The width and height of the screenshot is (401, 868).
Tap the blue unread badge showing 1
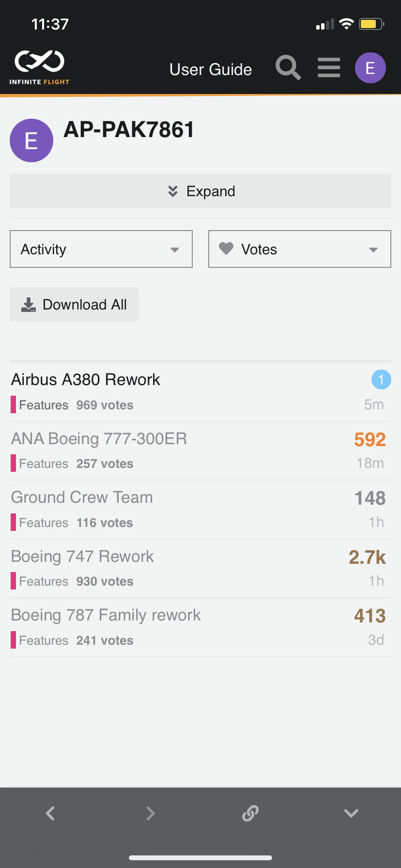coord(381,380)
